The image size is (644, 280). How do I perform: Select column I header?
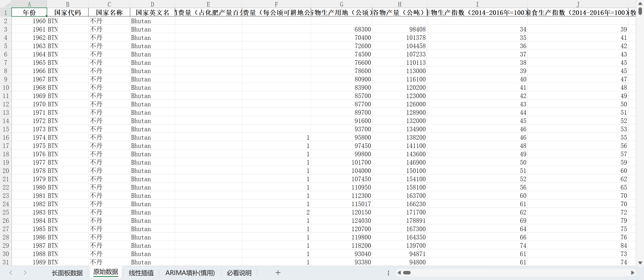[477, 4]
